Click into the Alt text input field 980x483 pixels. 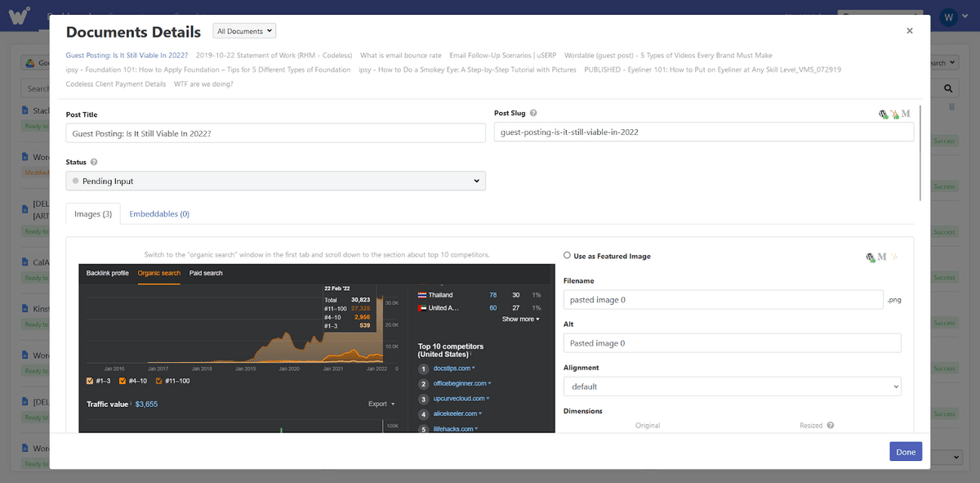click(x=733, y=343)
